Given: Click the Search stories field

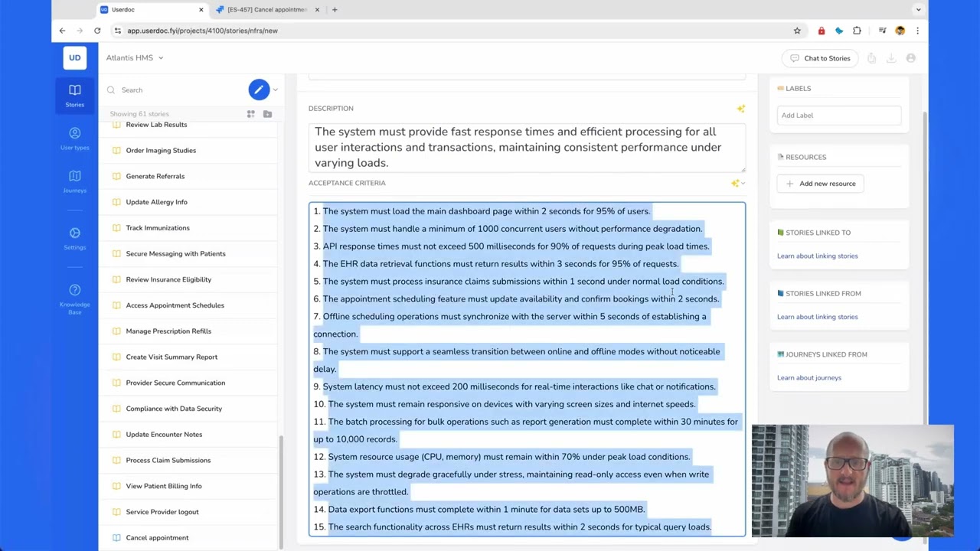Looking at the screenshot, I should [x=175, y=90].
